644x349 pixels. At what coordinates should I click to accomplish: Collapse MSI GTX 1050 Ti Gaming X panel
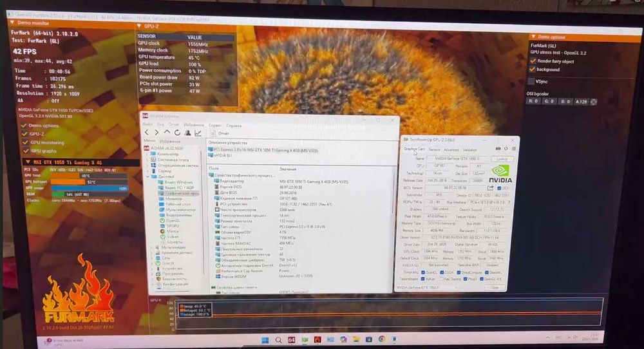28,162
